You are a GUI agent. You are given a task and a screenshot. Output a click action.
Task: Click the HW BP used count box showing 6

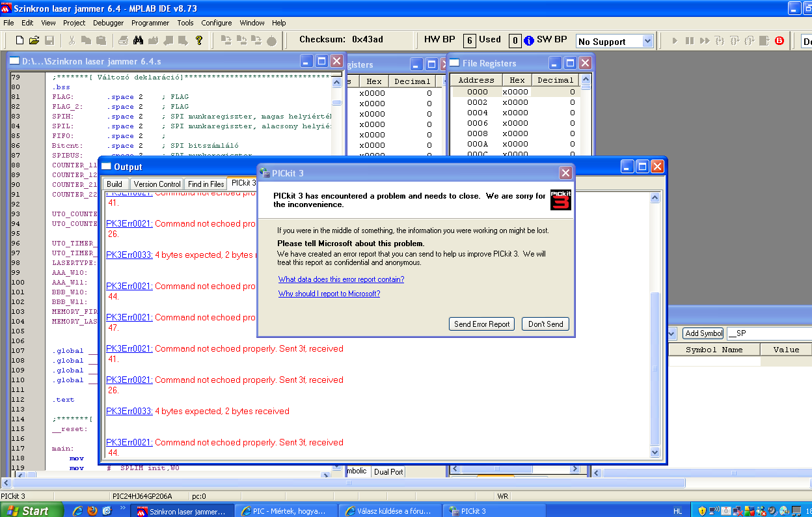[469, 40]
